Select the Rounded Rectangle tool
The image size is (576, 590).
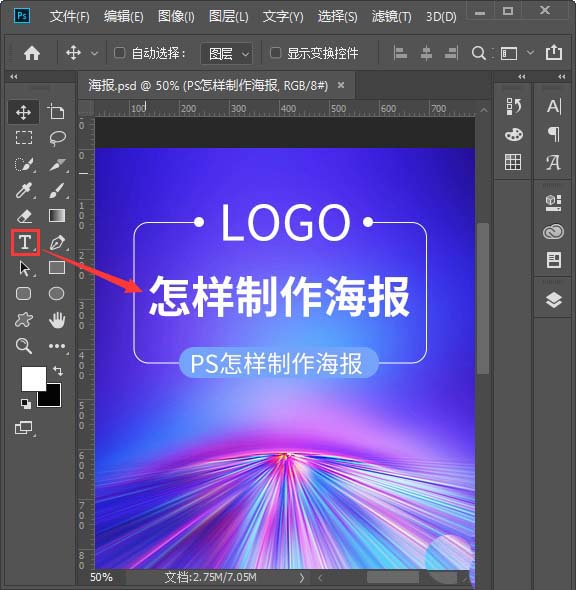(x=24, y=294)
